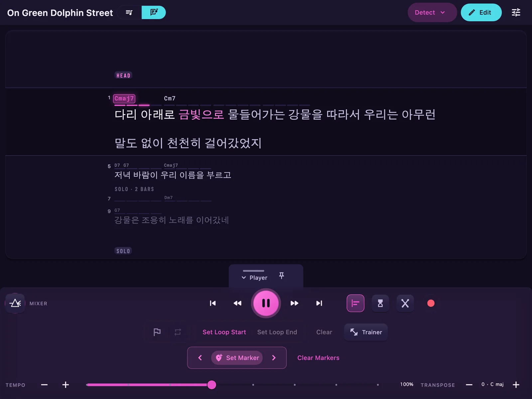Transpose down with minus
The image size is (532, 399).
pos(469,385)
